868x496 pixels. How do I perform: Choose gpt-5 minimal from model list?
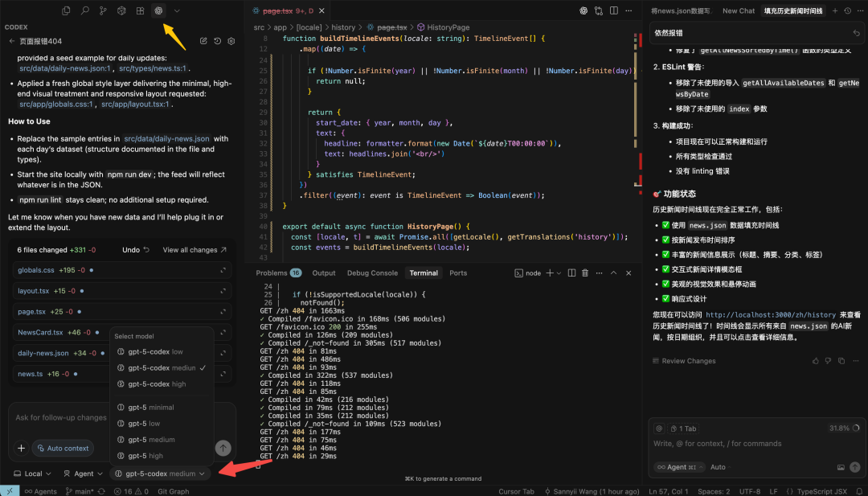click(x=150, y=408)
